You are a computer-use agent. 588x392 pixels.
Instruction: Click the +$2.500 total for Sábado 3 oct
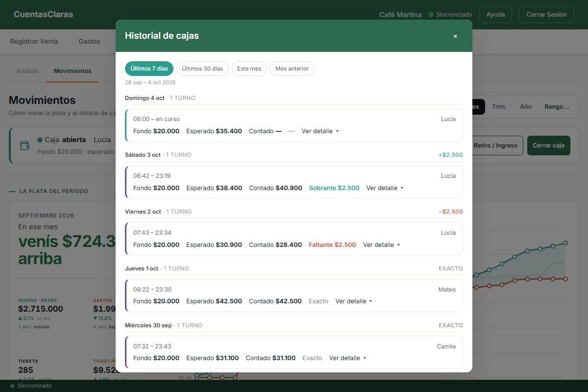point(451,155)
